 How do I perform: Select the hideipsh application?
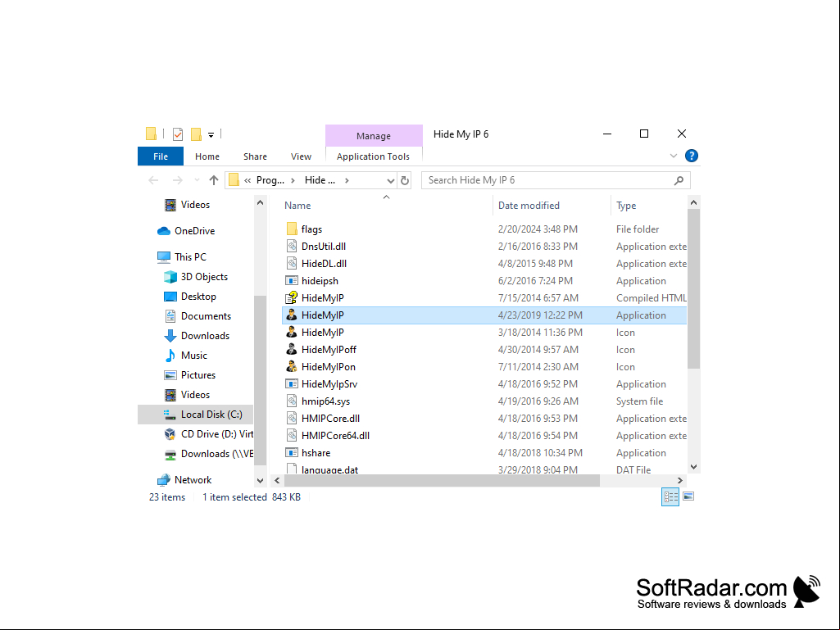484,281
